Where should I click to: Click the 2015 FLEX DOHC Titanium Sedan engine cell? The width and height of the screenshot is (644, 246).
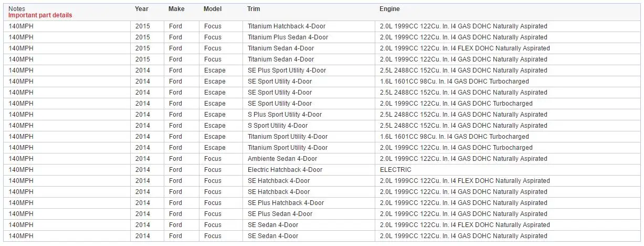click(x=464, y=48)
